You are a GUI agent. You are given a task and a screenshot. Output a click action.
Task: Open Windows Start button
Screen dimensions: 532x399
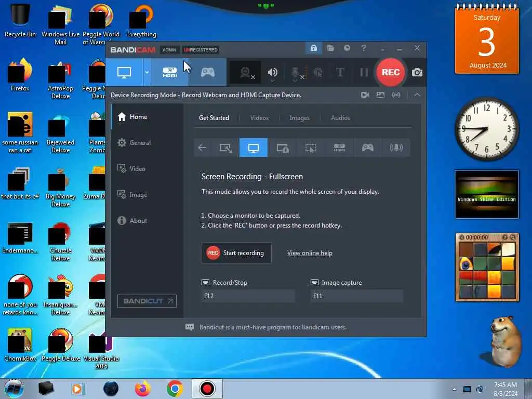pyautogui.click(x=13, y=389)
